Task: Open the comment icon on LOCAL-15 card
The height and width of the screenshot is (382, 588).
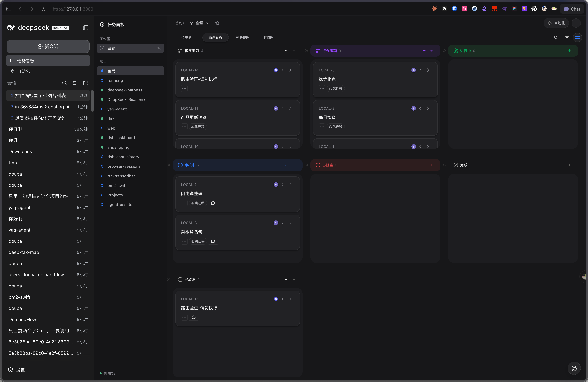Action: [x=194, y=317]
